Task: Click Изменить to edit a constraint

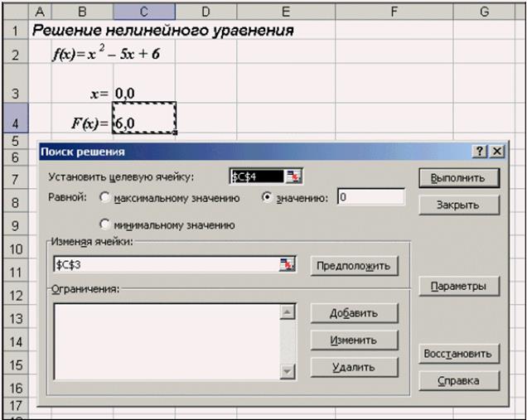Action: click(354, 340)
